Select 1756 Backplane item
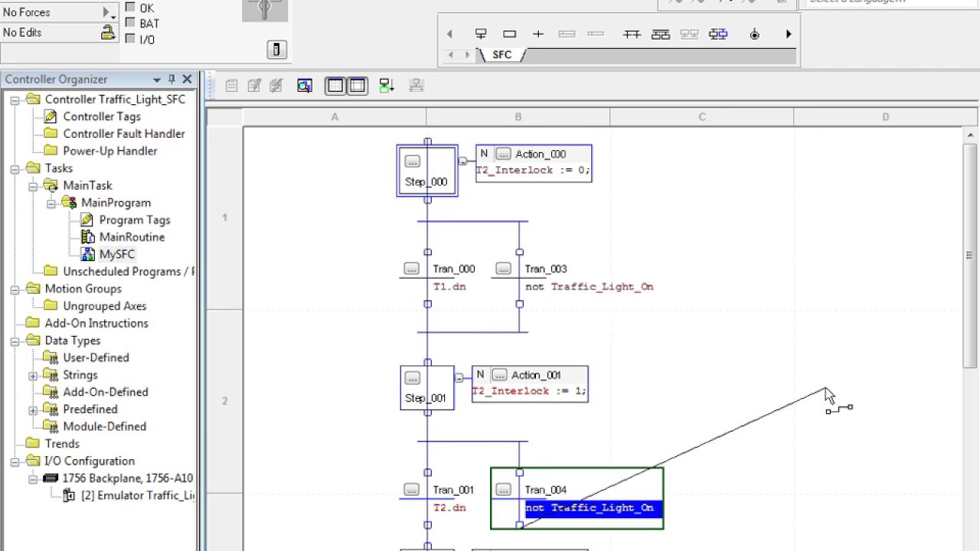The width and height of the screenshot is (980, 551). (127, 478)
